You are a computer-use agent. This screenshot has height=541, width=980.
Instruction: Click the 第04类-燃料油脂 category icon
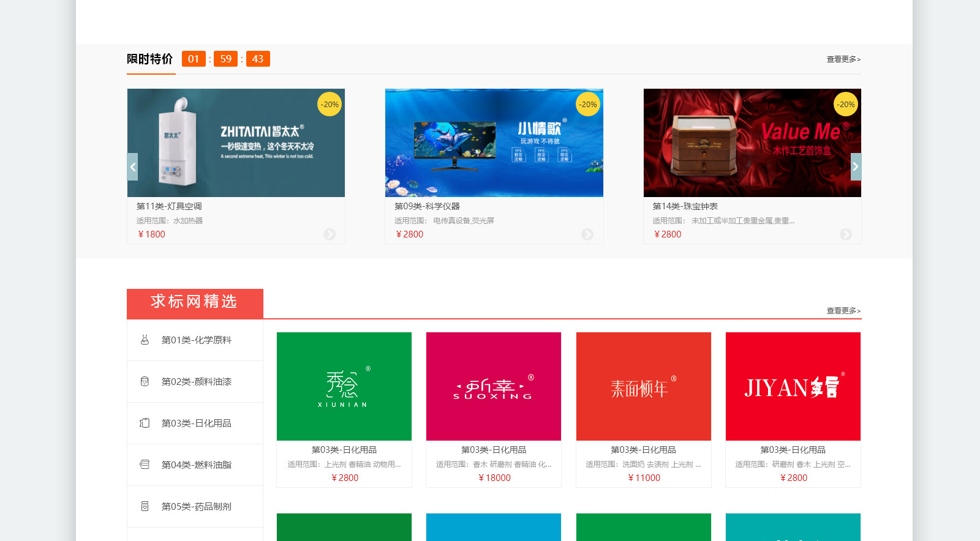[x=145, y=465]
